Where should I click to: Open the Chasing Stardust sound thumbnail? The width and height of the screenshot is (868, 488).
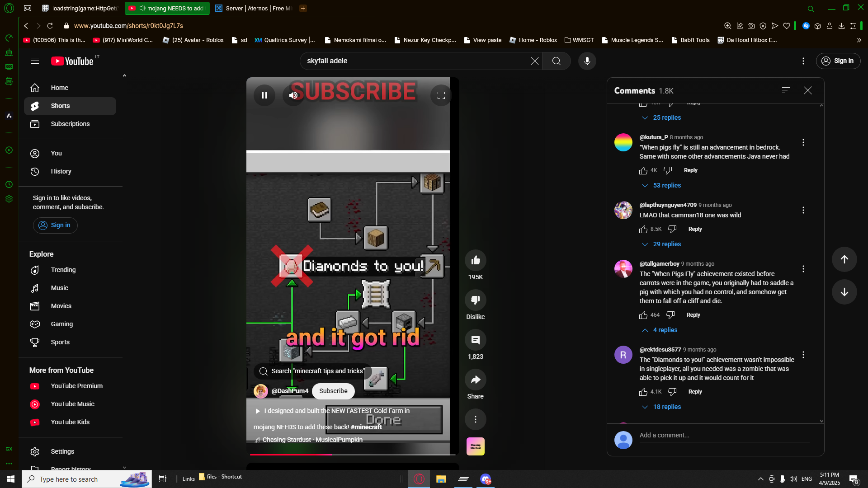click(476, 446)
